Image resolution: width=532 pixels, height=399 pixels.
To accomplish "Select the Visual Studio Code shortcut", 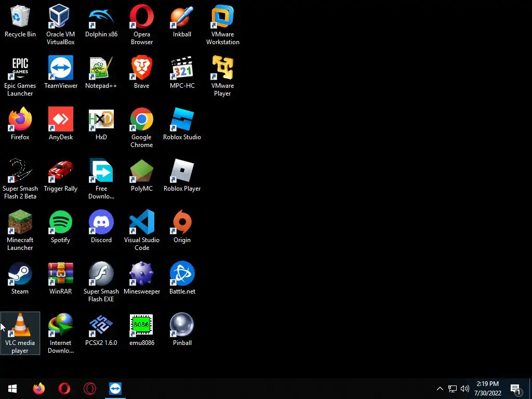I will [141, 230].
